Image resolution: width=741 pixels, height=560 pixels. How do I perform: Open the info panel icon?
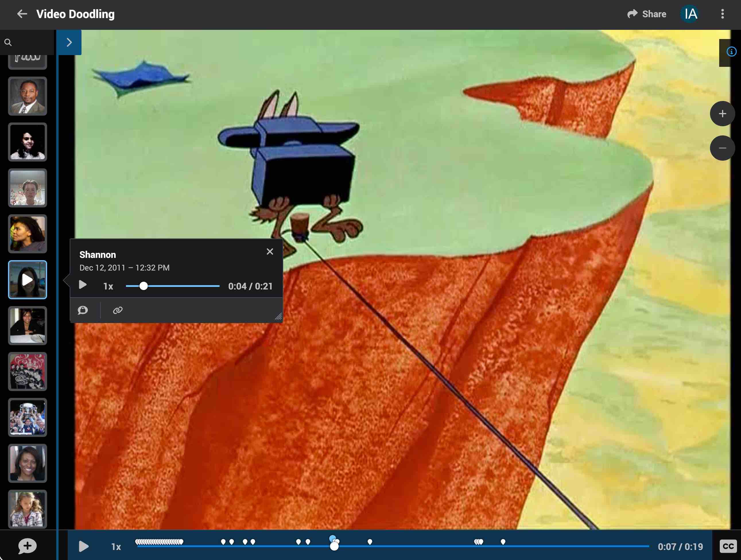(x=731, y=52)
